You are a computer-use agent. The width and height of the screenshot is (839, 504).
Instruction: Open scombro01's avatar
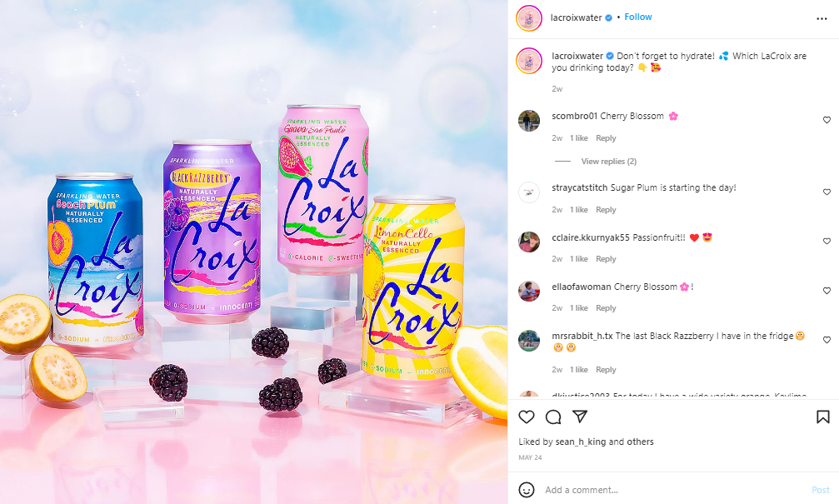529,121
